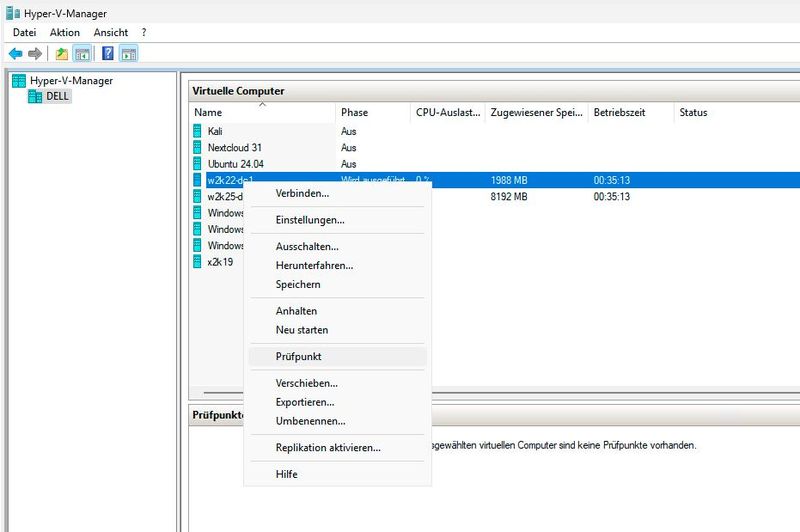Open Hilfe from the context menu
800x532 pixels.
coord(337,474)
